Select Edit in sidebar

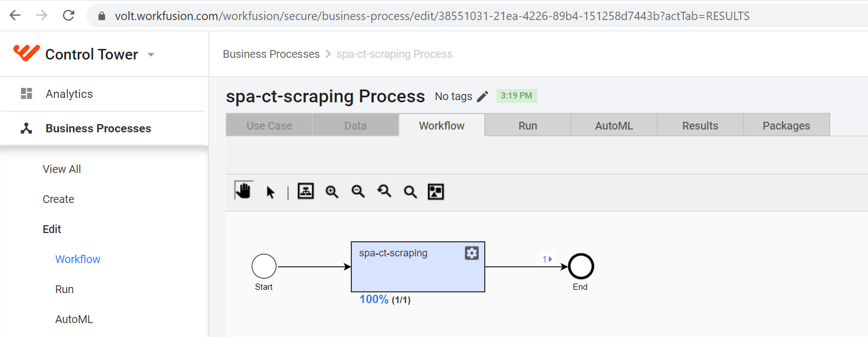coord(52,229)
